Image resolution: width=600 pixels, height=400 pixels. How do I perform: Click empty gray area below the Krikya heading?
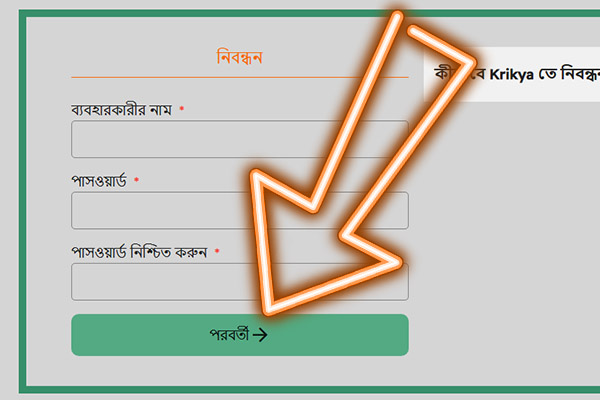[509, 230]
